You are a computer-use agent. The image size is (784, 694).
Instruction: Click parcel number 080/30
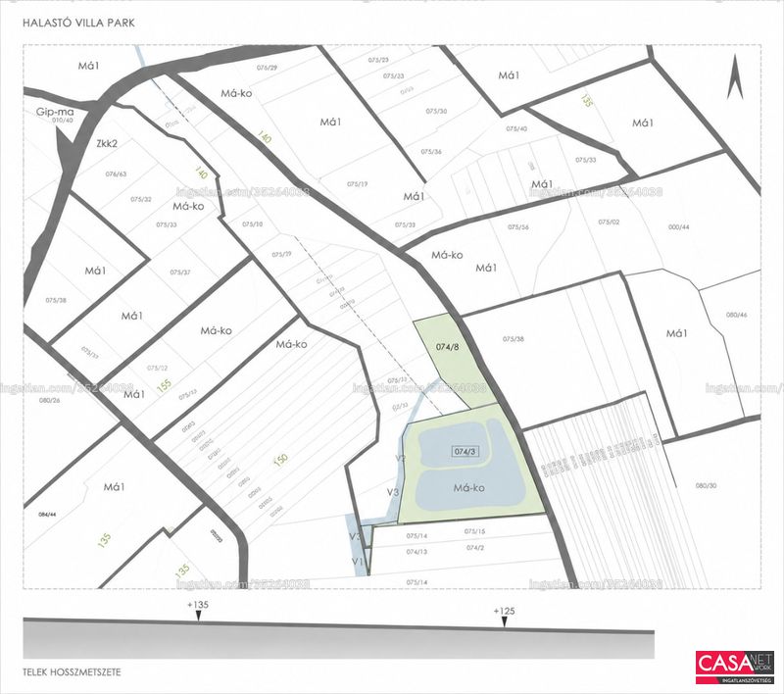pyautogui.click(x=706, y=485)
